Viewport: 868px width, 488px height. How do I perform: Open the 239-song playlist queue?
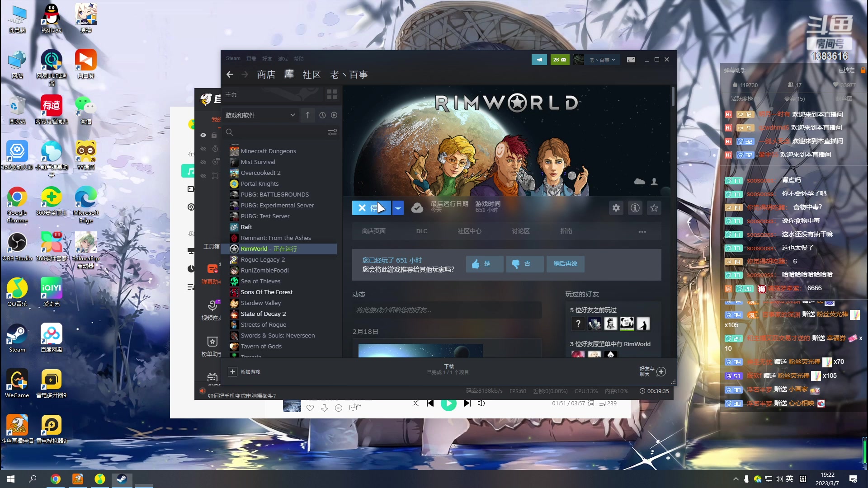coord(608,403)
